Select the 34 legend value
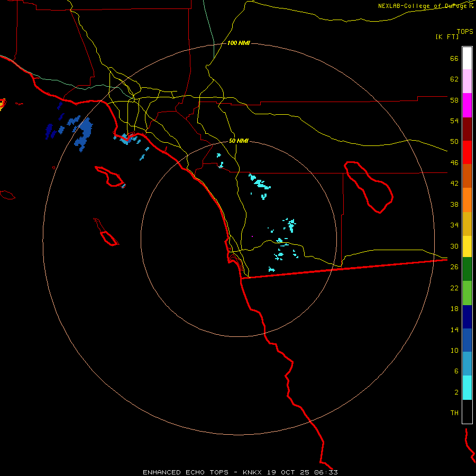This screenshot has width=476, height=476. tap(454, 225)
